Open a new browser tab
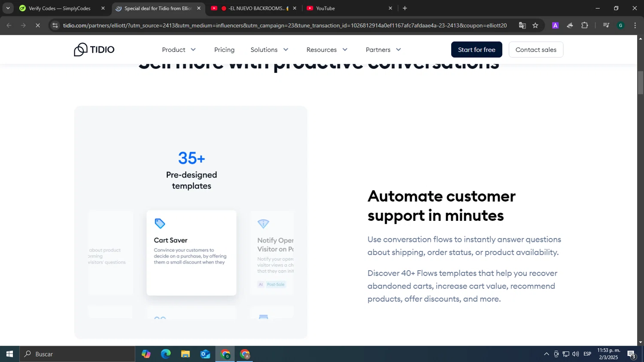644x362 pixels. 405,8
